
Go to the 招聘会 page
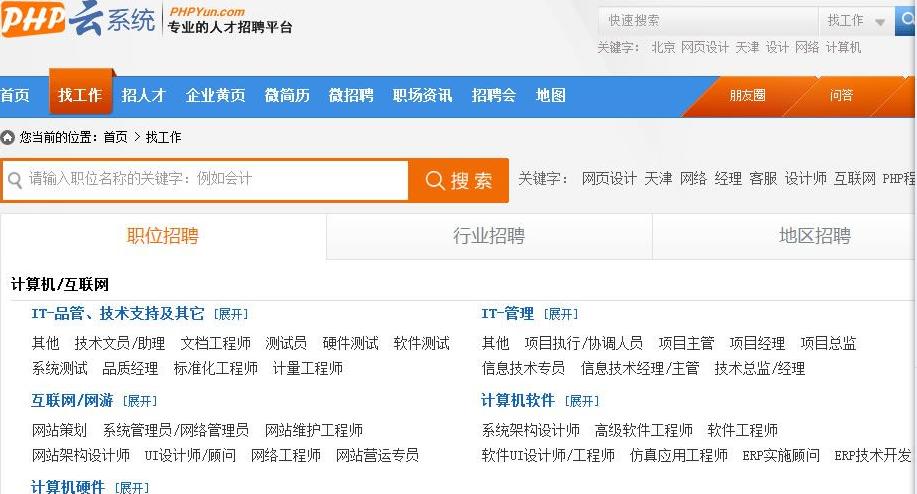click(x=493, y=96)
